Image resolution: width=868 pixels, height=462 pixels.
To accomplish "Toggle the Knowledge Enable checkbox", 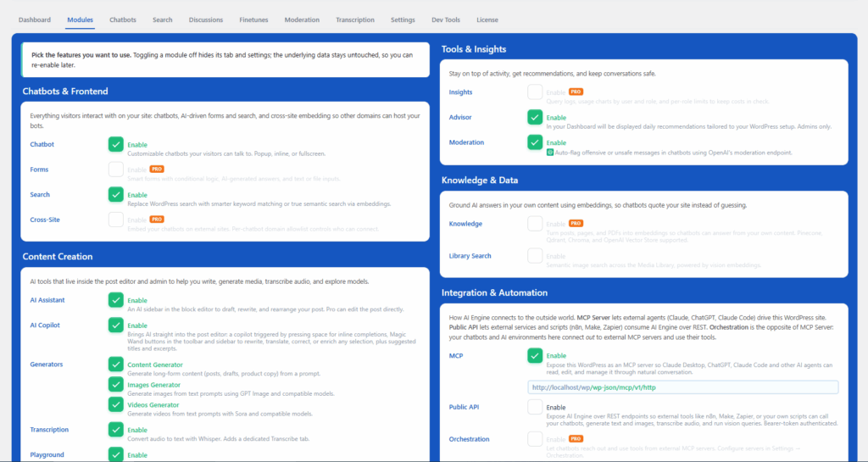I will point(535,224).
